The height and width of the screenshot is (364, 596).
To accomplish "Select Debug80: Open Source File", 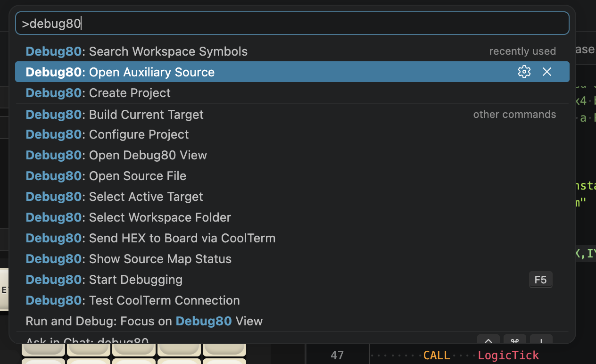I will (292, 176).
